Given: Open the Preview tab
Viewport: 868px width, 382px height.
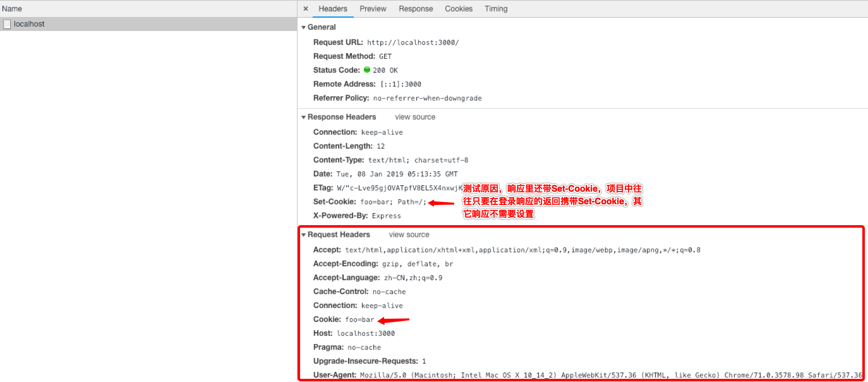Looking at the screenshot, I should pyautogui.click(x=373, y=9).
